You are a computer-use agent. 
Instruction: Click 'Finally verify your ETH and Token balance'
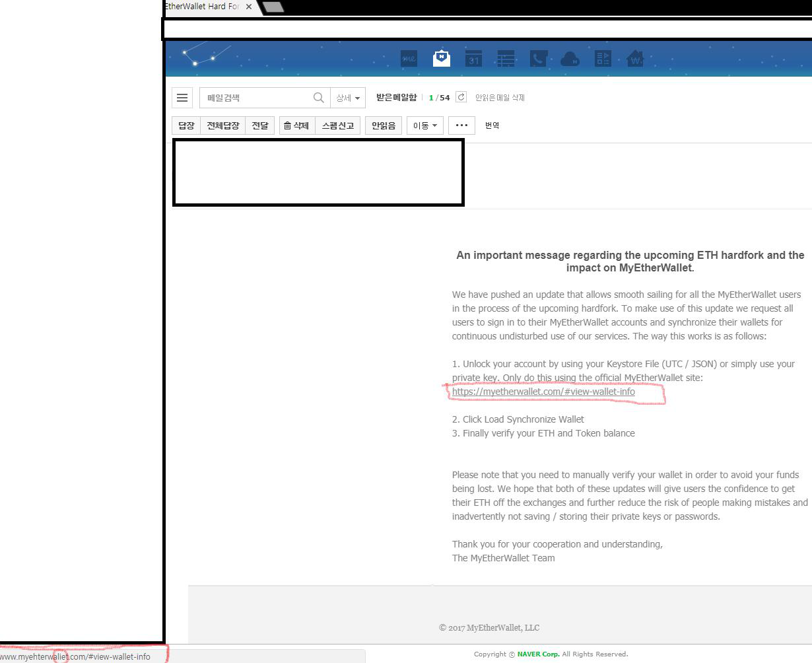549,433
